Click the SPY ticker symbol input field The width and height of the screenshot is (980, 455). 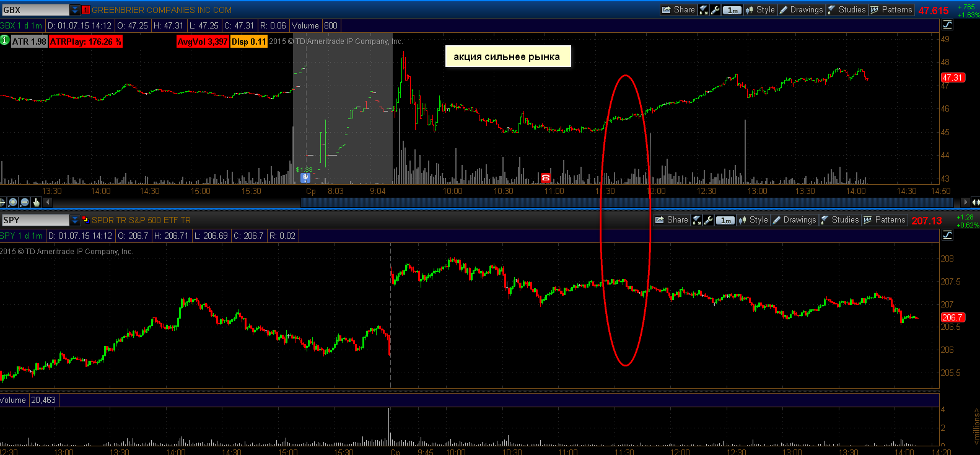35,220
